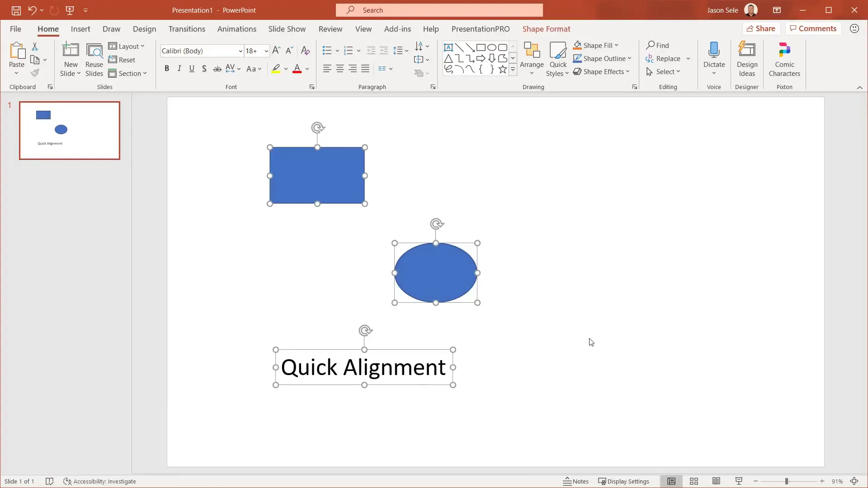Image resolution: width=868 pixels, height=488 pixels.
Task: Open Shape Fill dropdown
Action: [595, 45]
